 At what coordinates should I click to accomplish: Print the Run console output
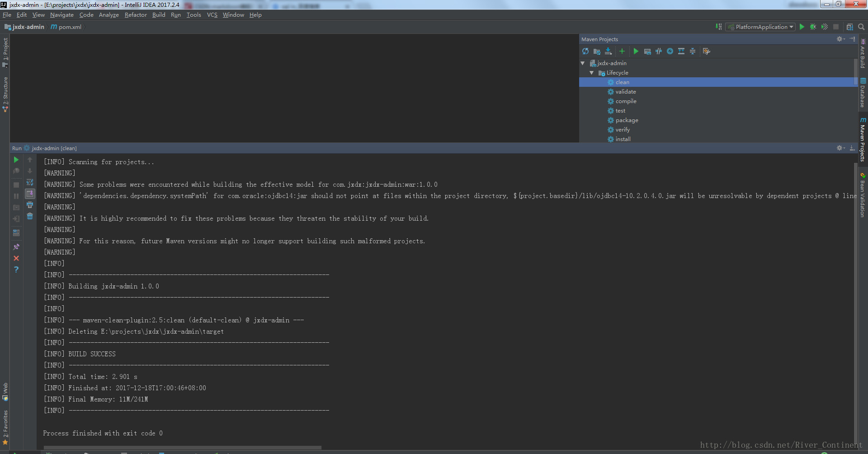click(30, 205)
